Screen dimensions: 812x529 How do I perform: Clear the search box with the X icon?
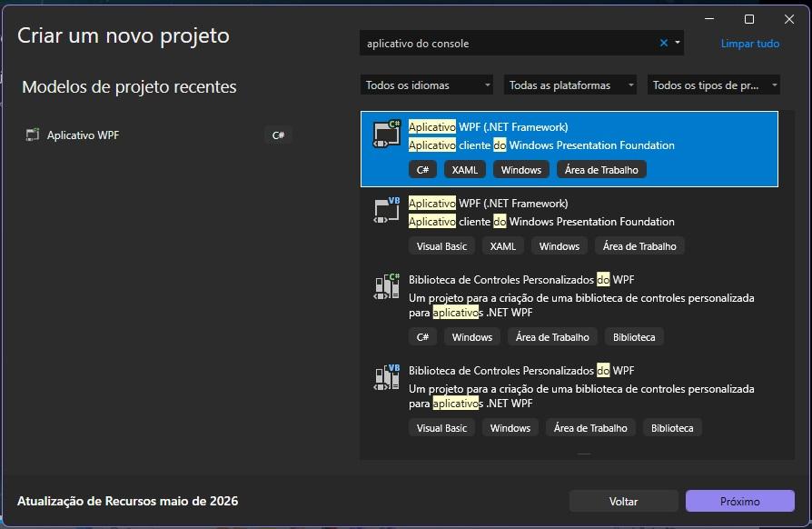click(x=663, y=43)
